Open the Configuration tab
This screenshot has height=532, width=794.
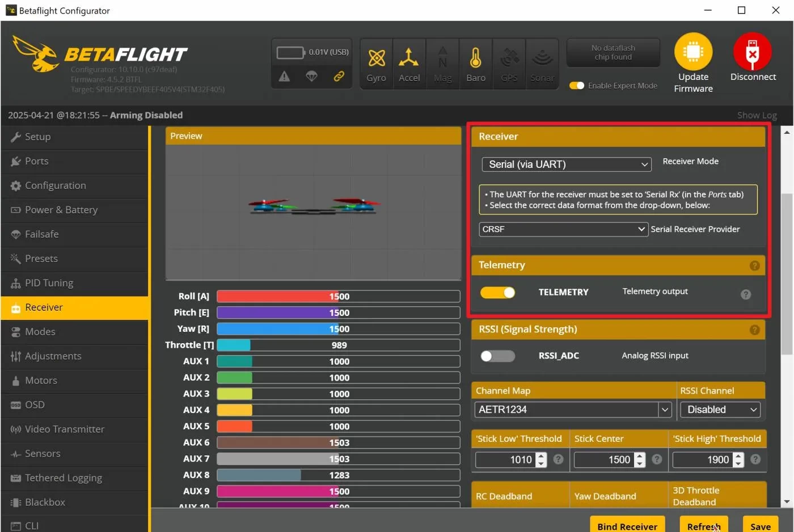tap(75, 185)
